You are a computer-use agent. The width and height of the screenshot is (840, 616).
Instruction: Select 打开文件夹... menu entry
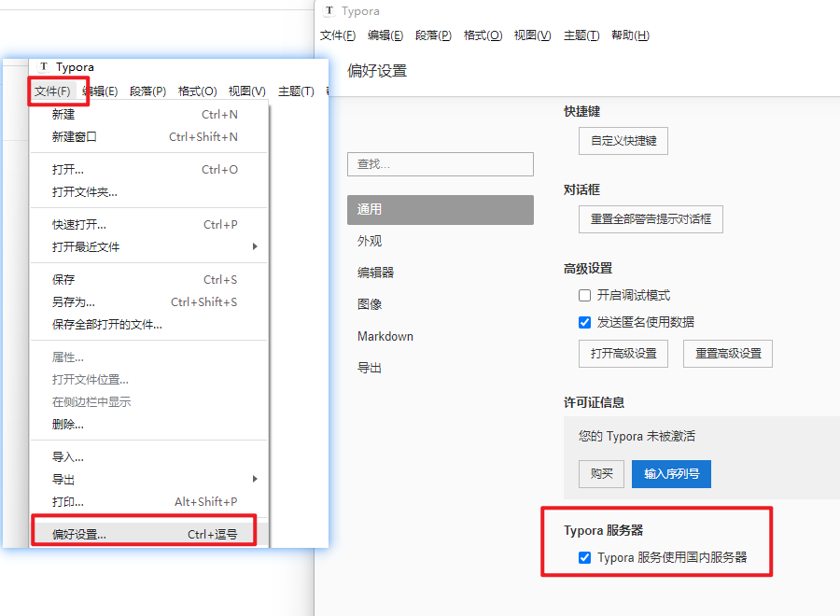(149, 191)
